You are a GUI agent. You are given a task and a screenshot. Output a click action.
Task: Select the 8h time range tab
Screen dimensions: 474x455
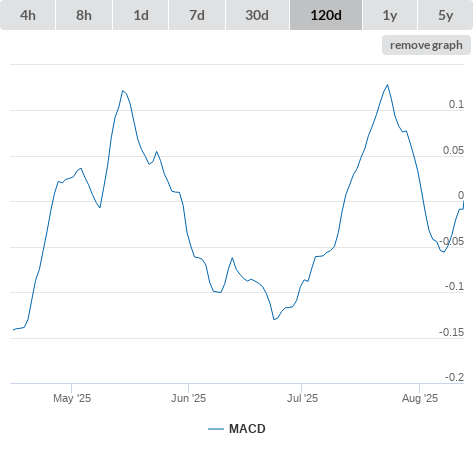click(x=84, y=15)
